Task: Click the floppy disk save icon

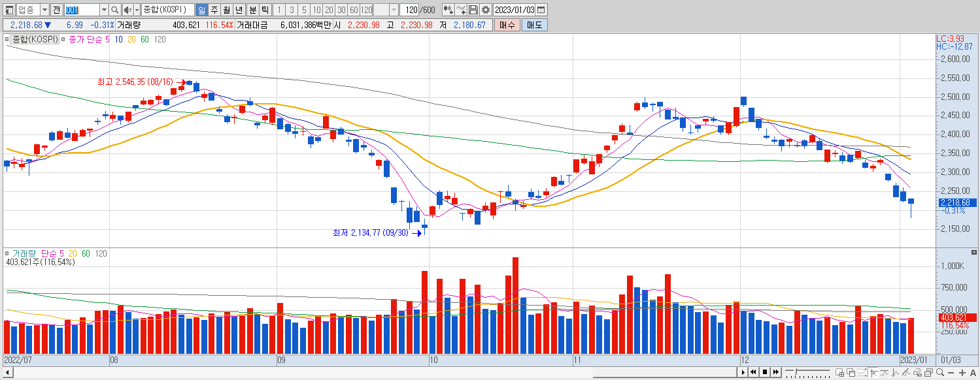Action: coord(473,10)
